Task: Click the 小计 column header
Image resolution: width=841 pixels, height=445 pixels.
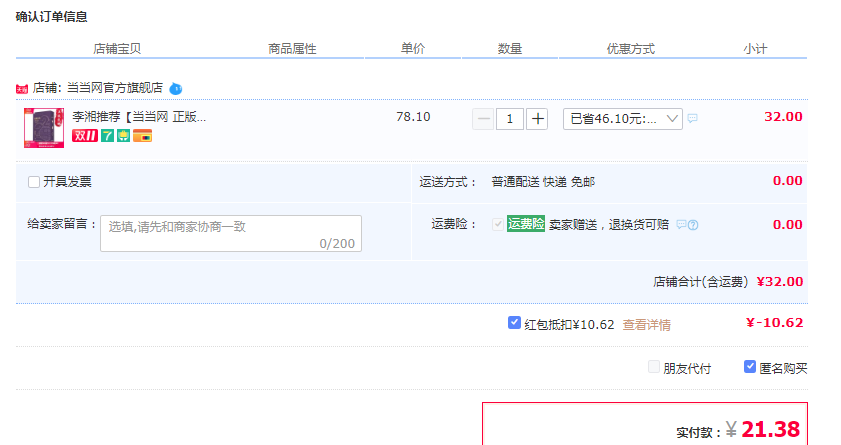Action: [x=755, y=49]
